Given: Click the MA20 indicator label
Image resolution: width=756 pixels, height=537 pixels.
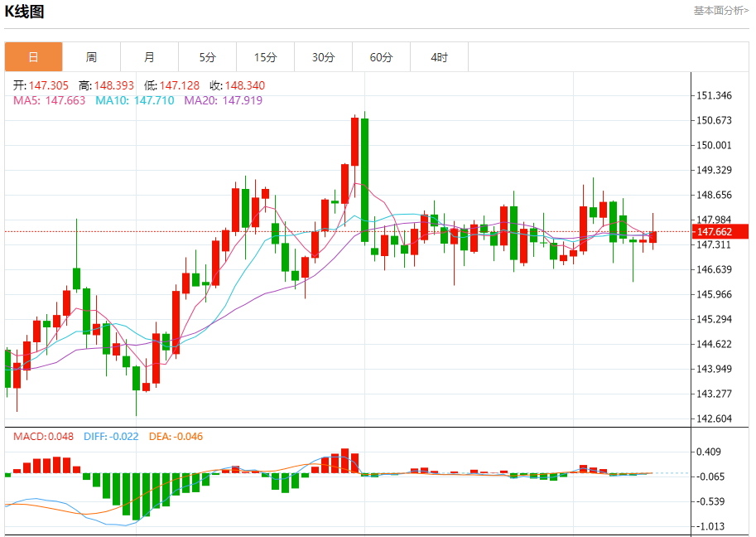Looking at the screenshot, I should (223, 100).
